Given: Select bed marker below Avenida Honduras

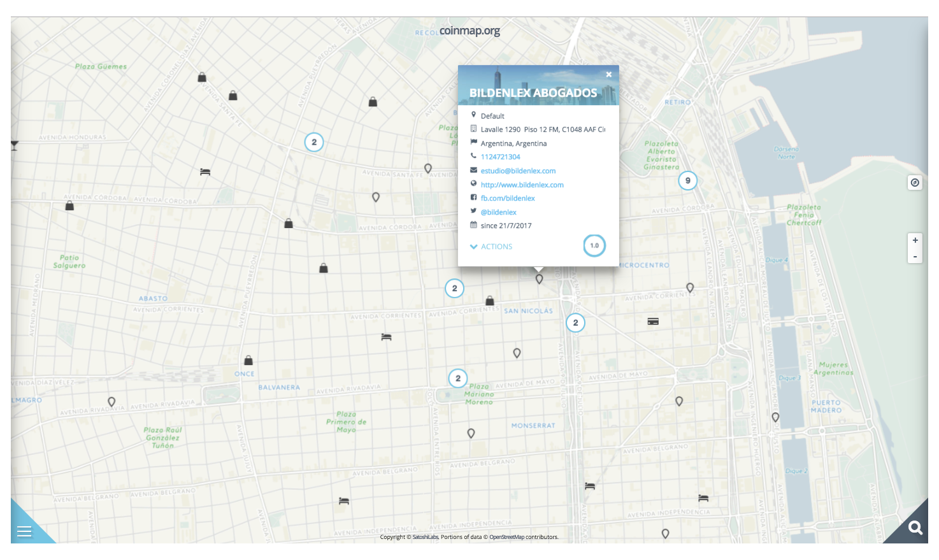Looking at the screenshot, I should click(x=205, y=172).
